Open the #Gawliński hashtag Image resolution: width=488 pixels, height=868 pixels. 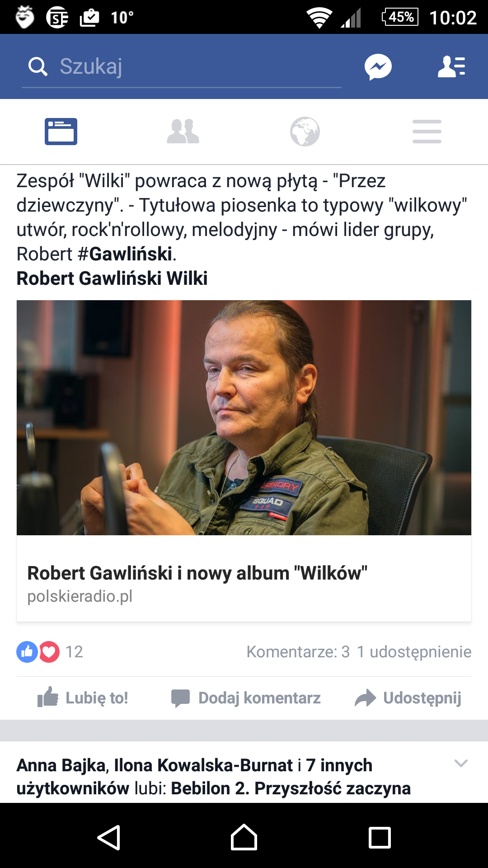[125, 254]
